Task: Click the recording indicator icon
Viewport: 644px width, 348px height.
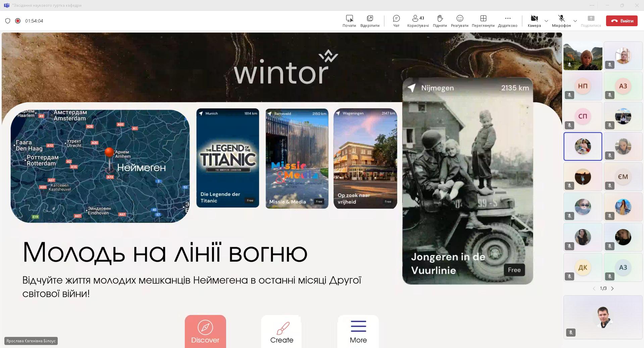Action: [18, 21]
